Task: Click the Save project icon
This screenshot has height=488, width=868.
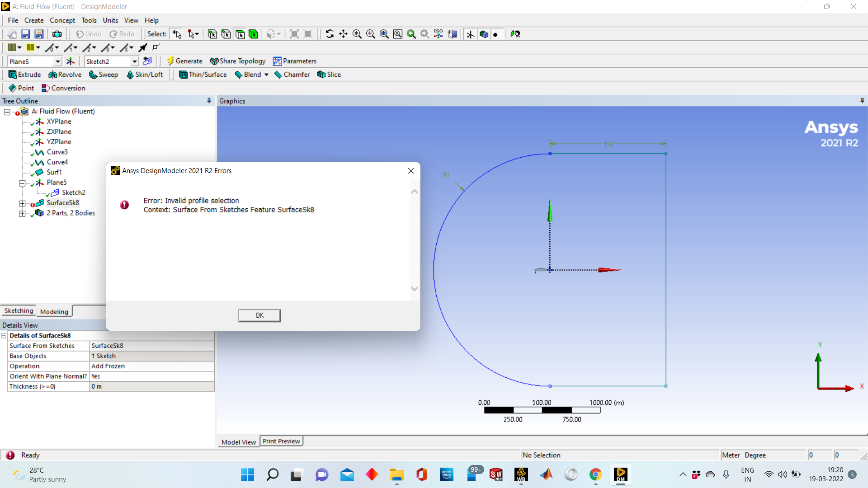Action: point(25,34)
